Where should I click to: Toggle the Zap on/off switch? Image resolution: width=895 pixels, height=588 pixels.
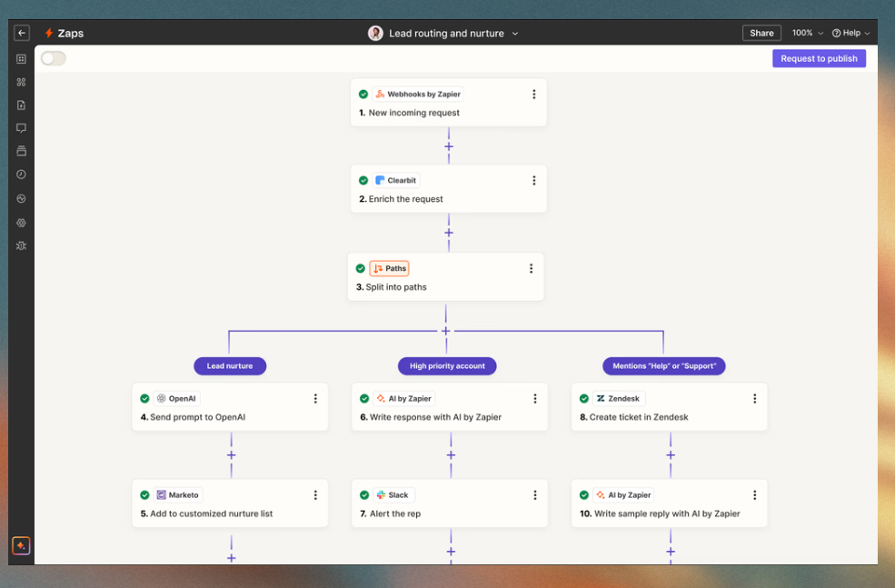click(54, 58)
